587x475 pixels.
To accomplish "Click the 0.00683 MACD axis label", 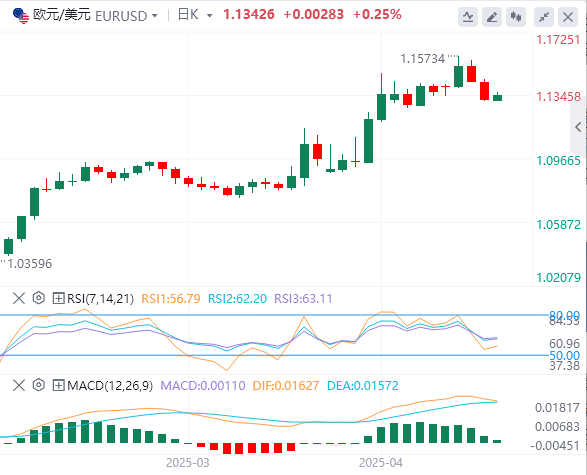I will pos(557,427).
